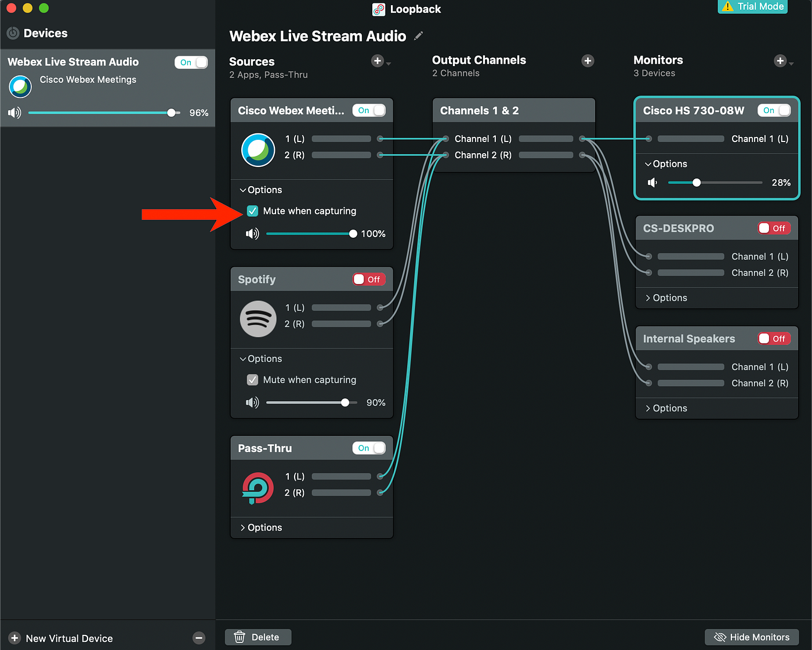The height and width of the screenshot is (650, 812).
Task: Expand Options in Pass-Thru source
Action: coord(260,528)
